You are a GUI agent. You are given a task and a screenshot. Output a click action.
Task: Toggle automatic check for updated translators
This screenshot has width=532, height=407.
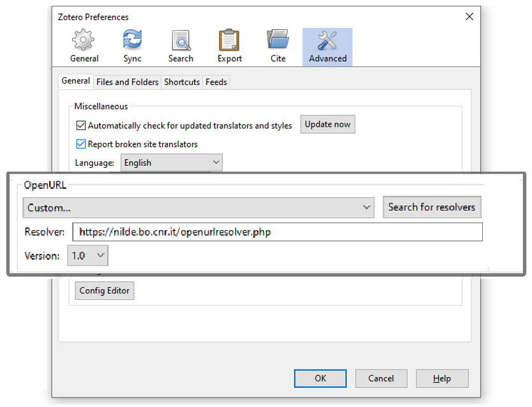click(x=81, y=126)
